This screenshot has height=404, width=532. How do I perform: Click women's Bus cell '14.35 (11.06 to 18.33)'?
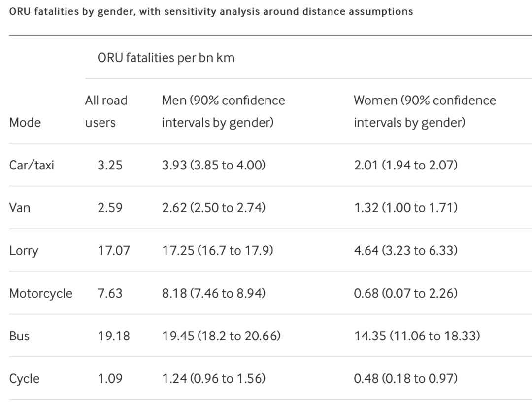(x=417, y=337)
